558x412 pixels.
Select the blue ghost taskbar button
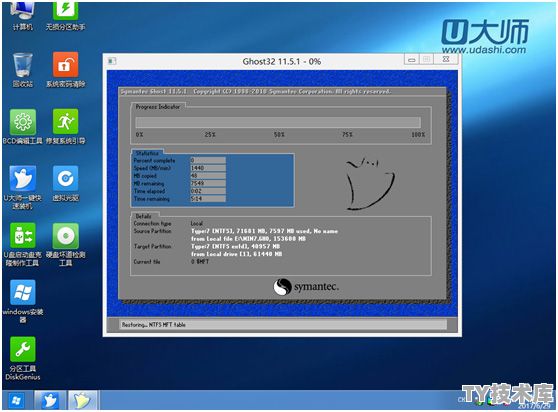[50, 401]
